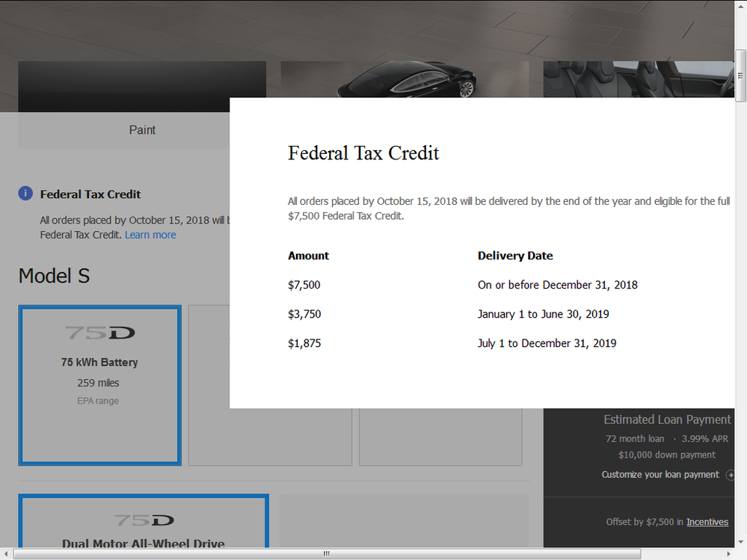Click the plus icon next to Customize loan payment

coord(731,475)
